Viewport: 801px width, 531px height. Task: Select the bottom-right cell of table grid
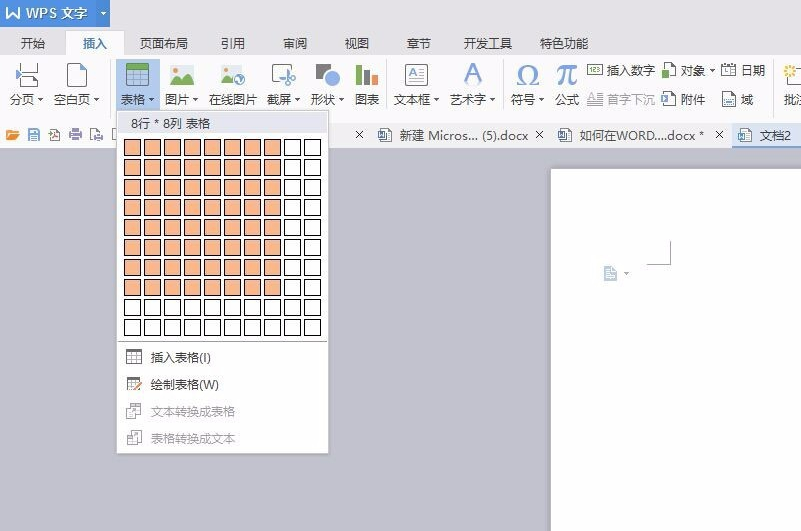point(312,327)
